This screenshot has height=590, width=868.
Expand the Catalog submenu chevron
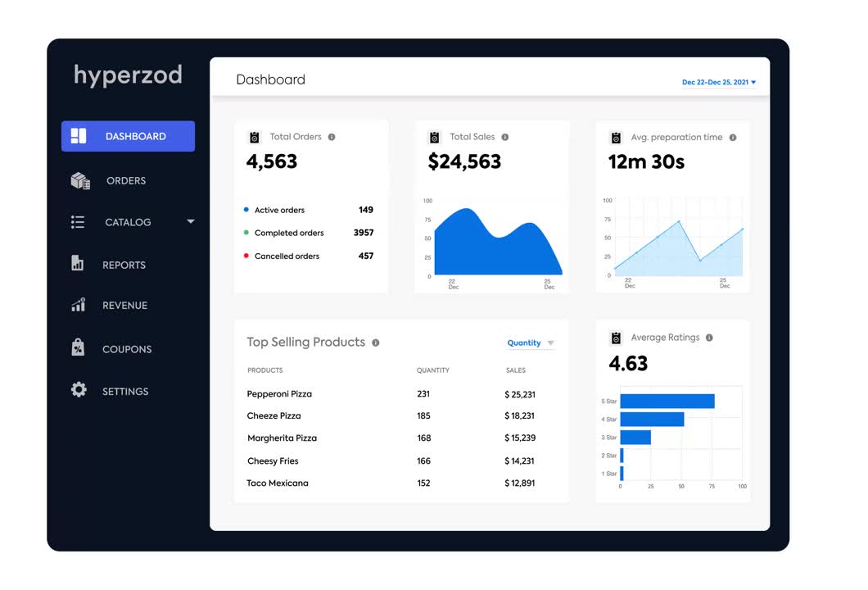[x=190, y=222]
